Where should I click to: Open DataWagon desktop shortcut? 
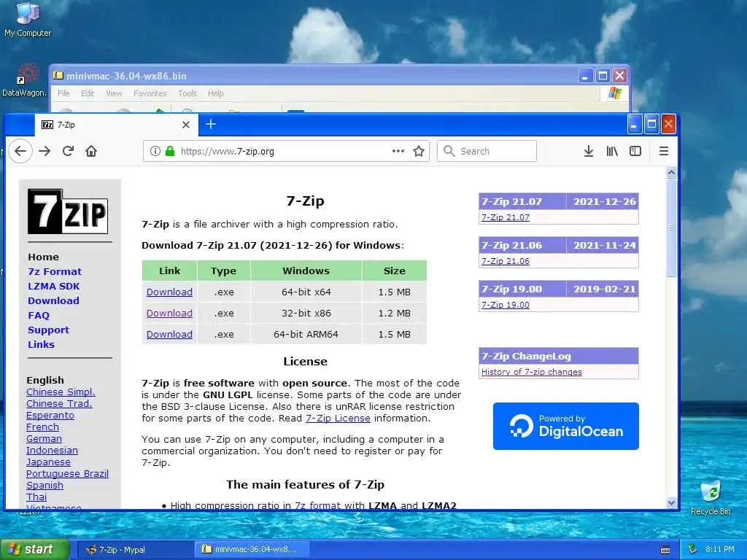pos(24,80)
